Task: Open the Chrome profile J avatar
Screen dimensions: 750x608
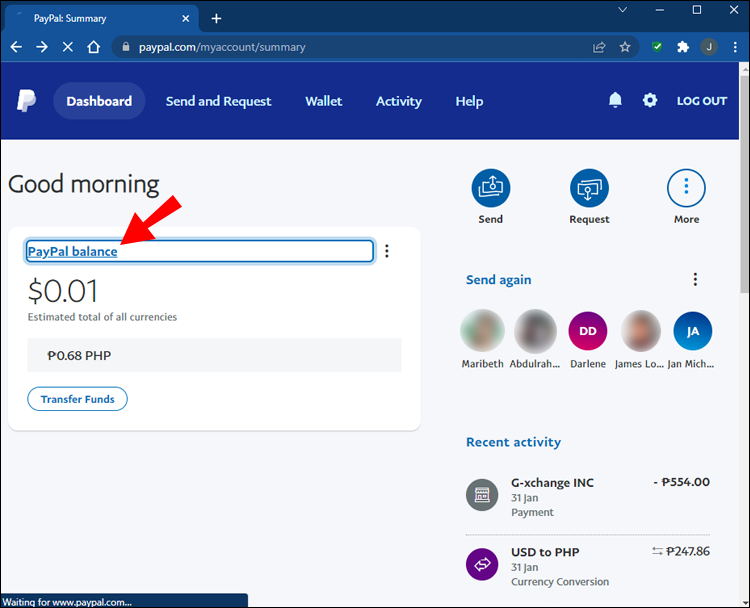Action: (709, 47)
